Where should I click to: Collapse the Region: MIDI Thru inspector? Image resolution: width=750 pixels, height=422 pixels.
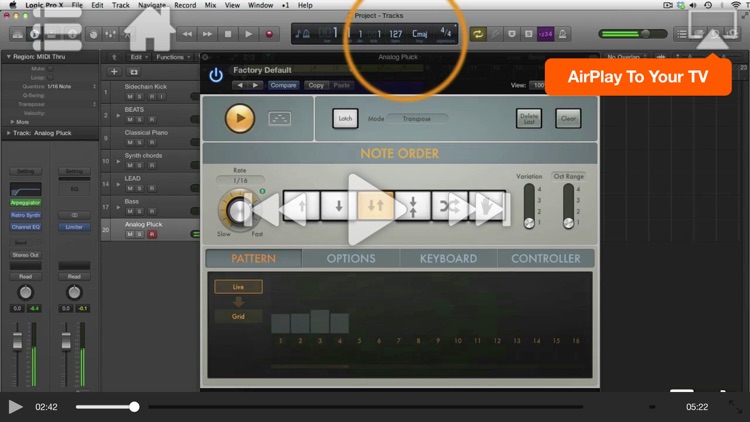pyautogui.click(x=8, y=56)
